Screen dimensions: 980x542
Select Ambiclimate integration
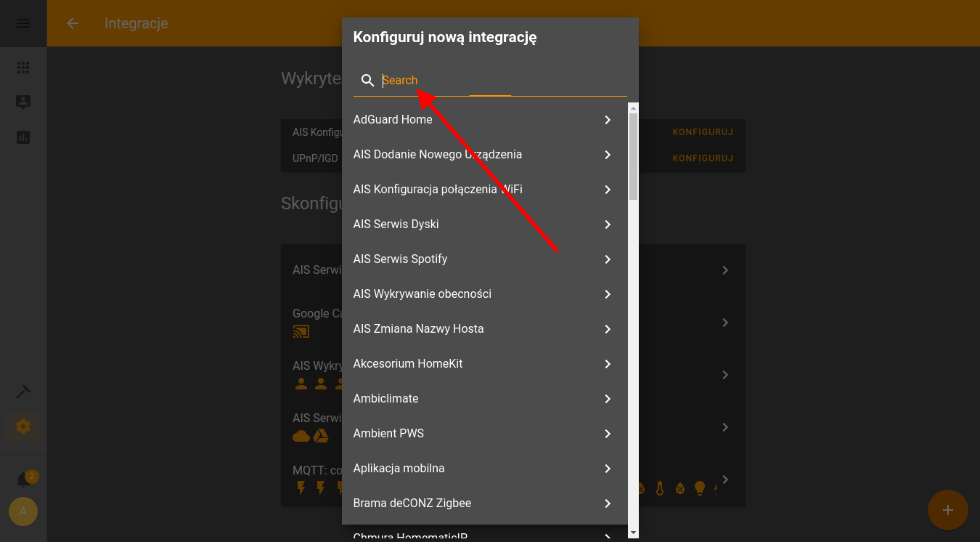pos(485,399)
